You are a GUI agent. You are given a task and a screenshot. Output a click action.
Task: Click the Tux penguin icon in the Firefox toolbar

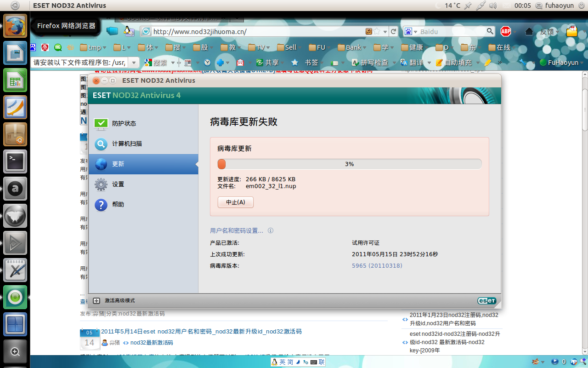tap(129, 31)
